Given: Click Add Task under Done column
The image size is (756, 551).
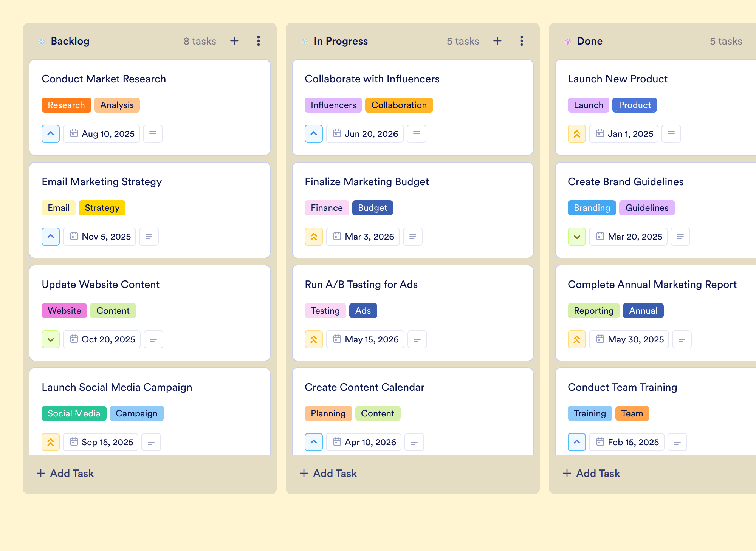Looking at the screenshot, I should (591, 473).
